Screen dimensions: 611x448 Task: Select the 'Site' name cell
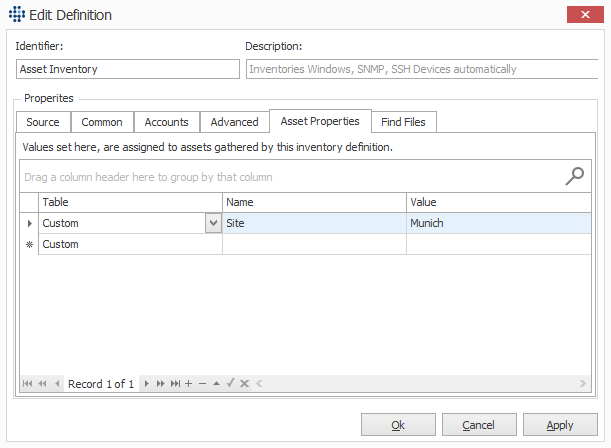(314, 223)
